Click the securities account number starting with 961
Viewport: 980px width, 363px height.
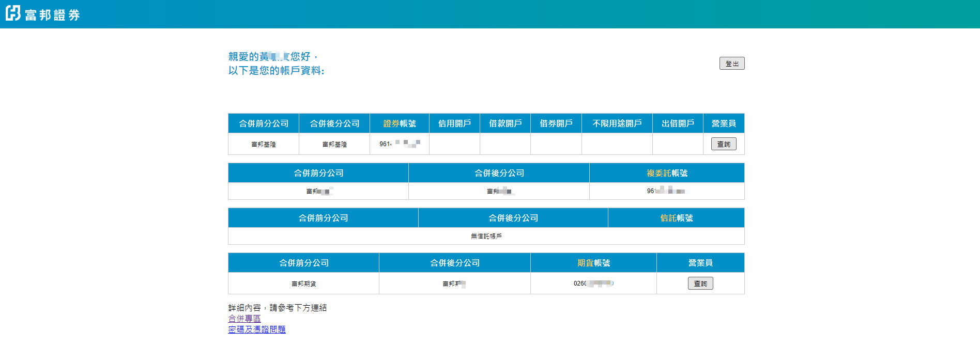tap(399, 144)
